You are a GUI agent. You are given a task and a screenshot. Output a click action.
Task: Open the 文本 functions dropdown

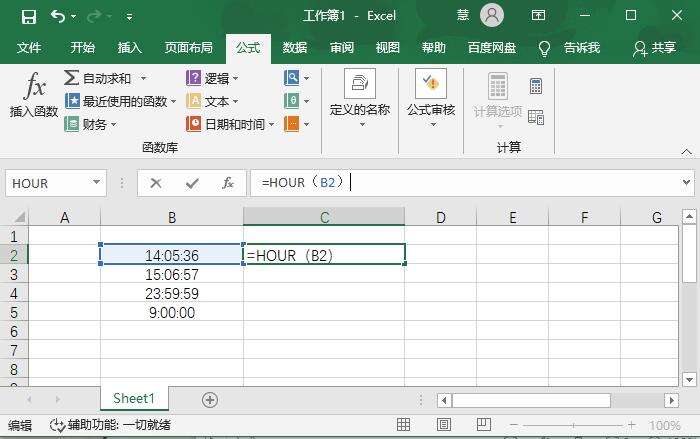(x=212, y=101)
